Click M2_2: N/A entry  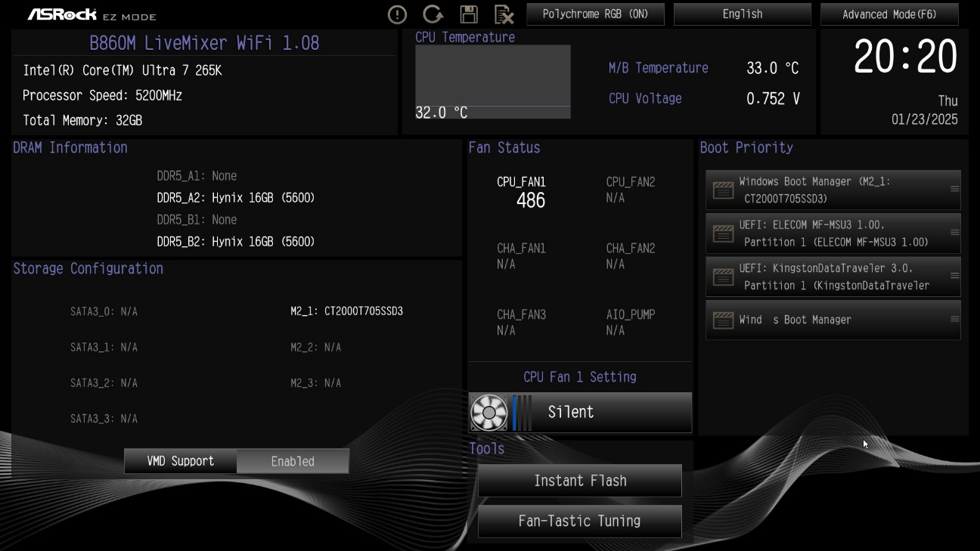pos(316,347)
